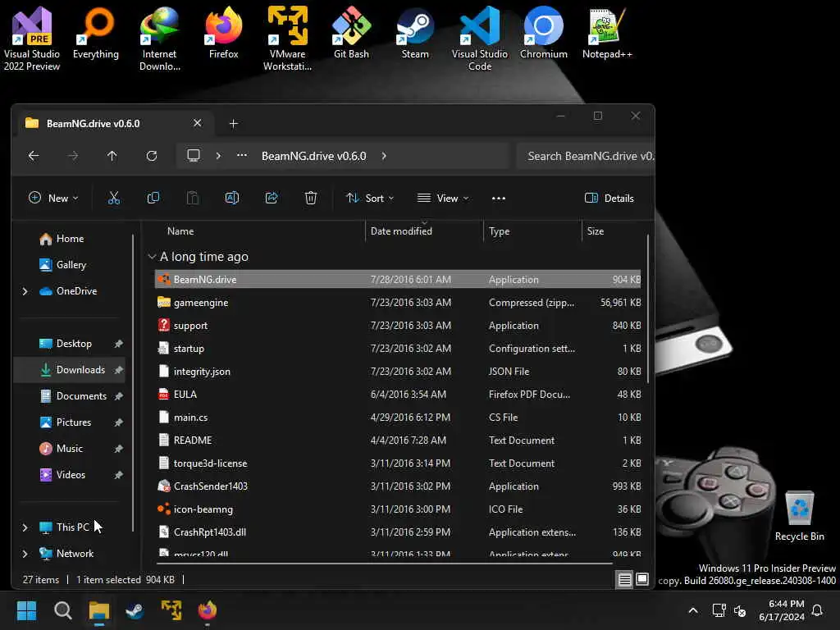Open the Sort dropdown
This screenshot has width=840, height=630.
coord(370,199)
